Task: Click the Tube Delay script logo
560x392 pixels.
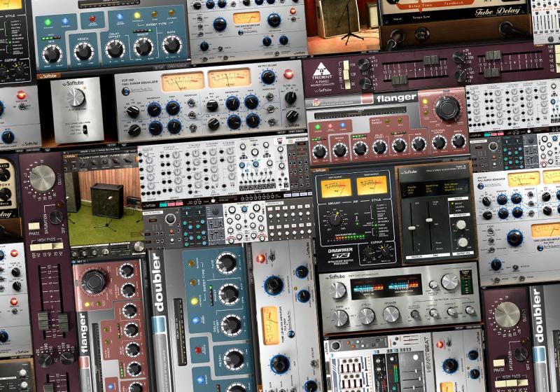Action: (x=497, y=11)
